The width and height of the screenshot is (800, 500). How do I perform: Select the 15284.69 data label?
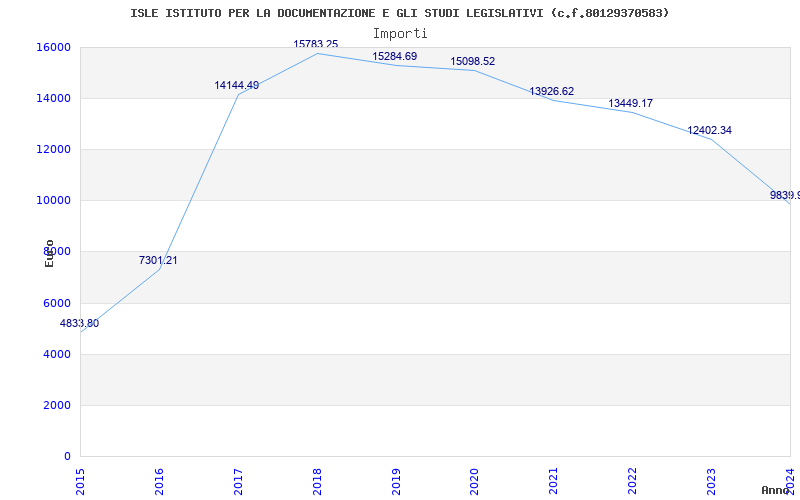394,56
